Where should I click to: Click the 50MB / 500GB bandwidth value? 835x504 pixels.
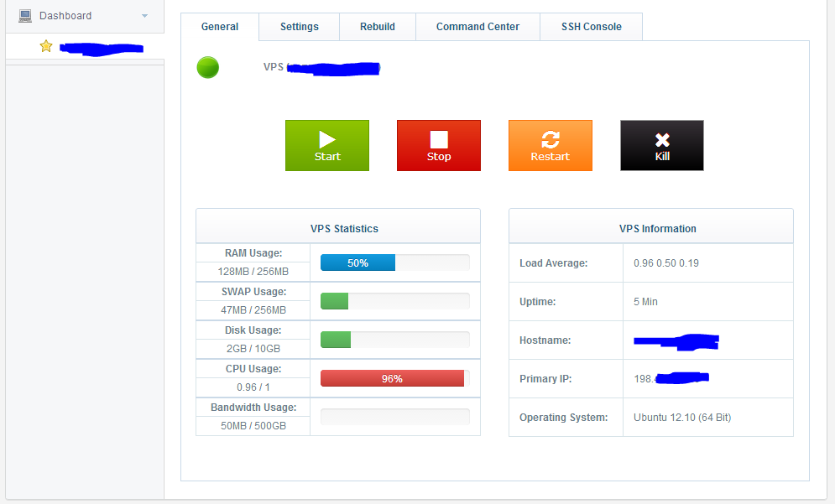[x=253, y=426]
